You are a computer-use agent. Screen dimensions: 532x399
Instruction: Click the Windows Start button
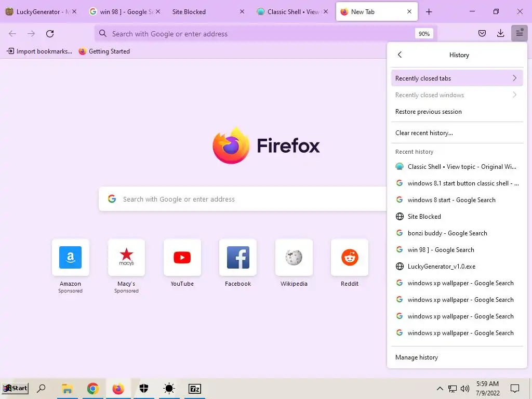[x=15, y=389]
